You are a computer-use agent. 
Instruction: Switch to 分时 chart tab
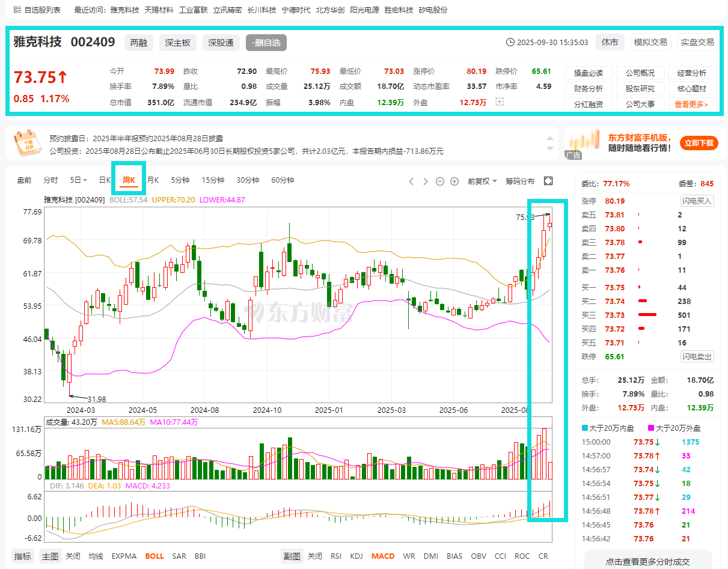coord(50,180)
